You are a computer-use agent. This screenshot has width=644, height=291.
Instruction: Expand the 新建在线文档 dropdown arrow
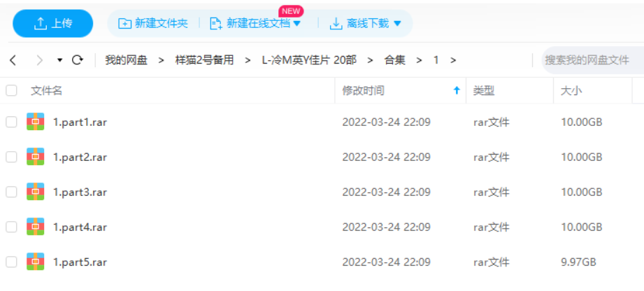(297, 23)
